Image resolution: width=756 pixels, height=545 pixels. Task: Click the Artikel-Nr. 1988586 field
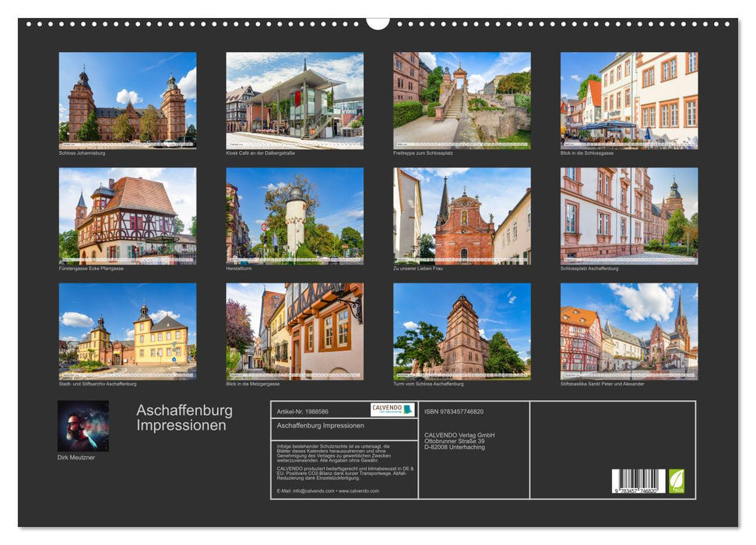303,411
